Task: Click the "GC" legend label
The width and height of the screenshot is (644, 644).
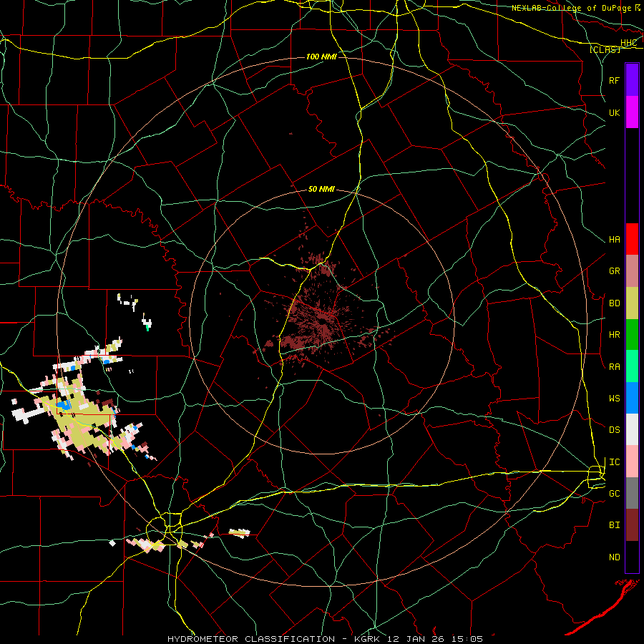Action: click(614, 494)
